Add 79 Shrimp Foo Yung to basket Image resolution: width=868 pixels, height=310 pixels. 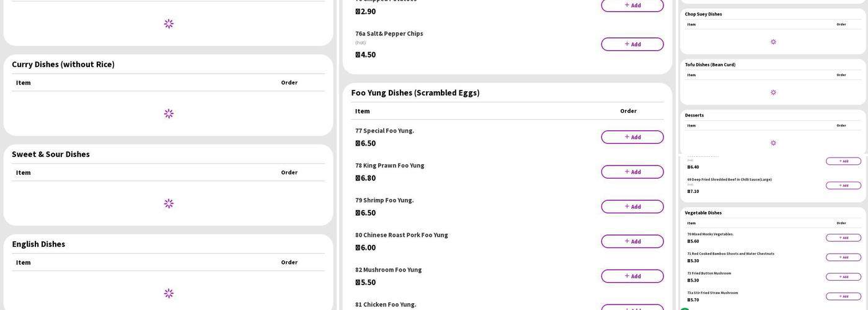point(632,206)
